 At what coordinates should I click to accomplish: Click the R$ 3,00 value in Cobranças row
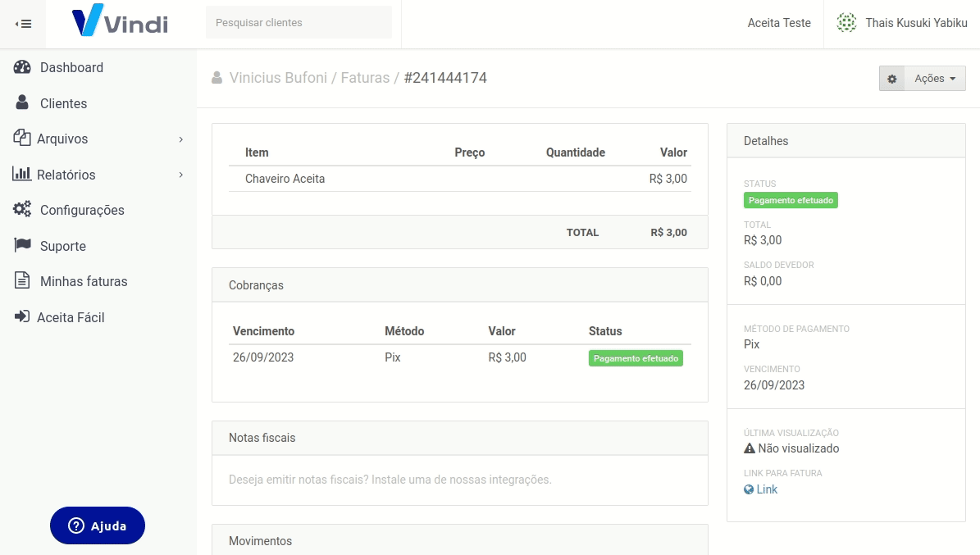507,357
